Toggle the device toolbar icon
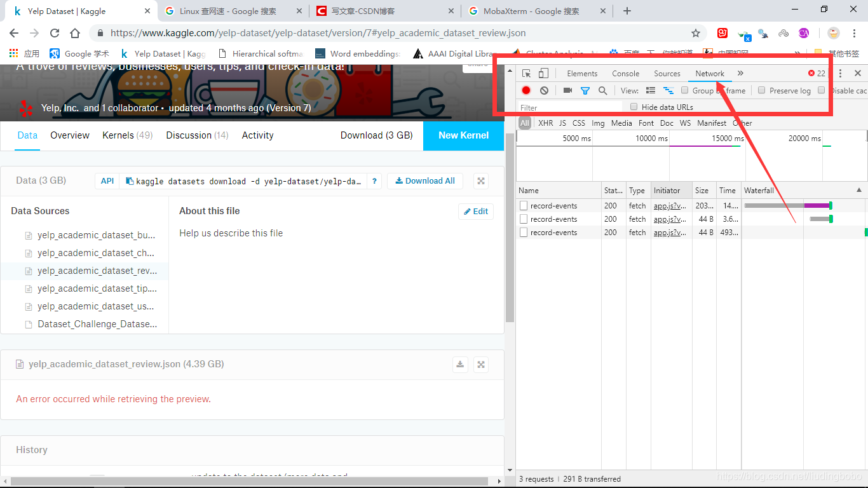Viewport: 868px width, 488px height. pos(543,74)
